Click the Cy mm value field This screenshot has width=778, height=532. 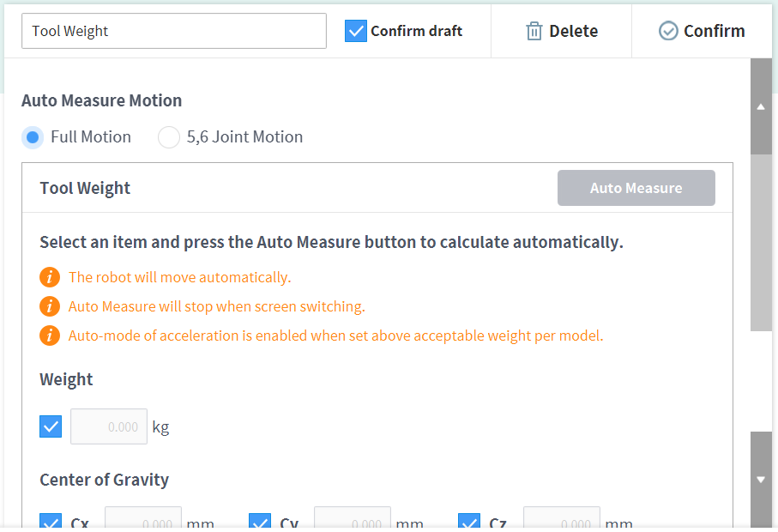click(x=353, y=520)
